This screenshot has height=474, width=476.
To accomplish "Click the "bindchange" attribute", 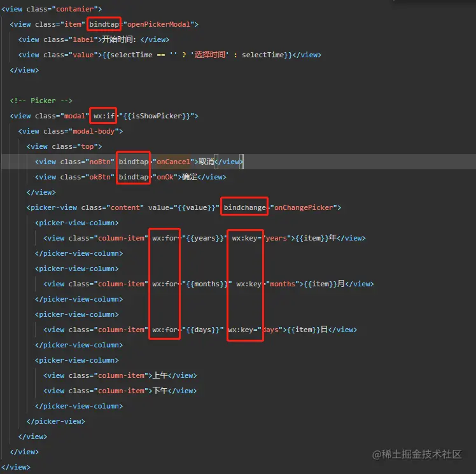I will point(244,207).
